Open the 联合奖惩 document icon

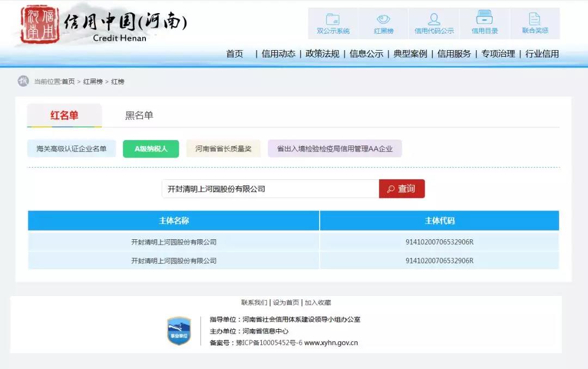click(x=535, y=19)
